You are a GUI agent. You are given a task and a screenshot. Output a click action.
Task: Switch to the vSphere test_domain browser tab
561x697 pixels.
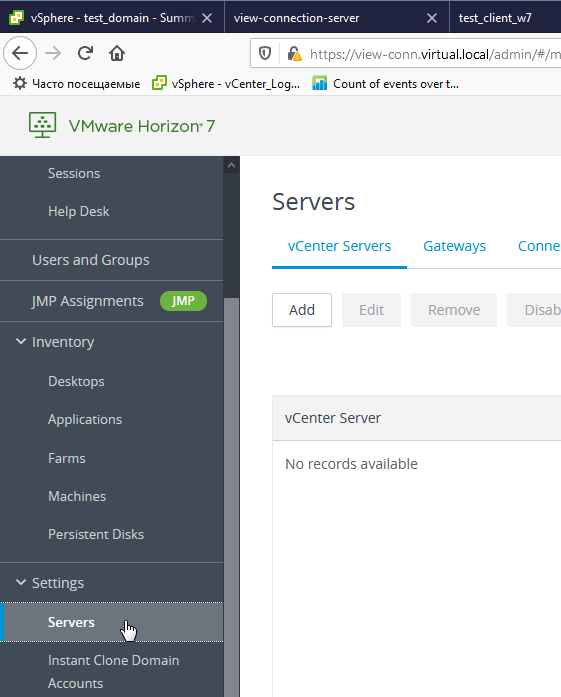111,18
